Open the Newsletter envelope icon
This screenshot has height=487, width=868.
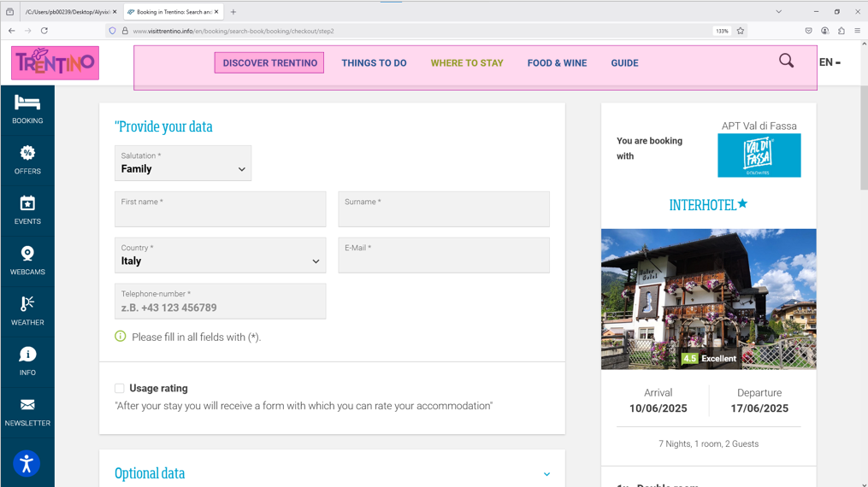[27, 406]
